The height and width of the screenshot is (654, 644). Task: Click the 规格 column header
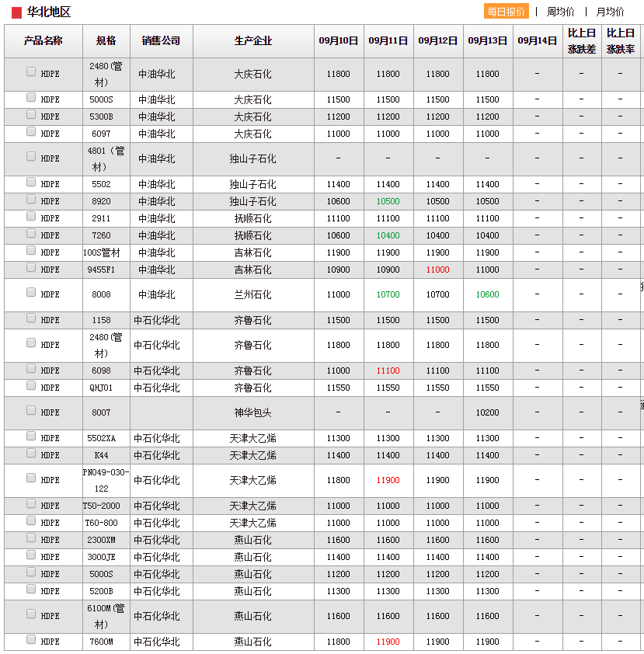(106, 41)
